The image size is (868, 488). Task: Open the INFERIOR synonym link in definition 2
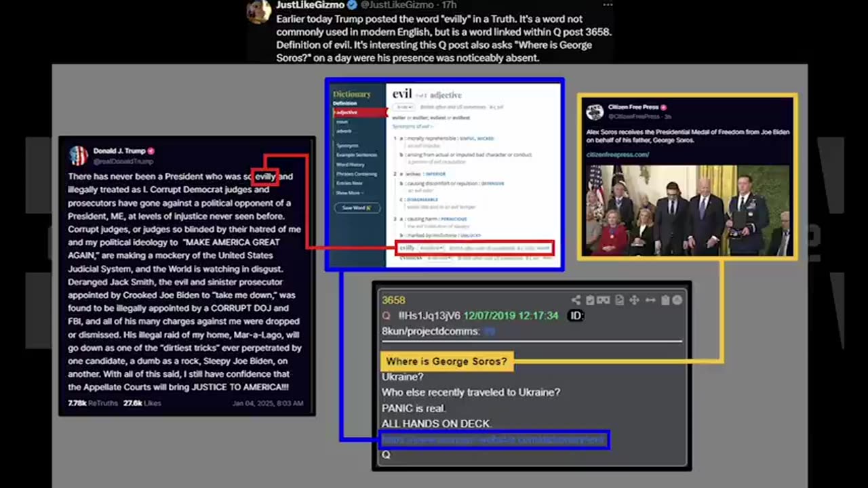click(435, 174)
